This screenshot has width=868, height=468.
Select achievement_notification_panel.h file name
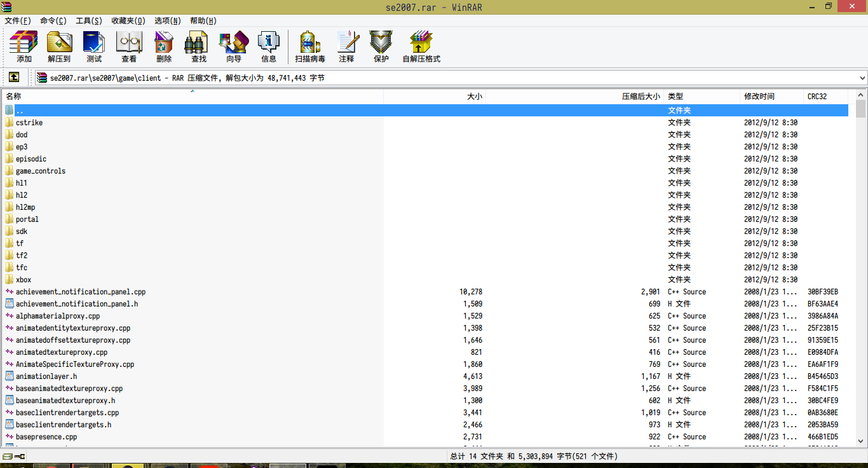click(77, 304)
